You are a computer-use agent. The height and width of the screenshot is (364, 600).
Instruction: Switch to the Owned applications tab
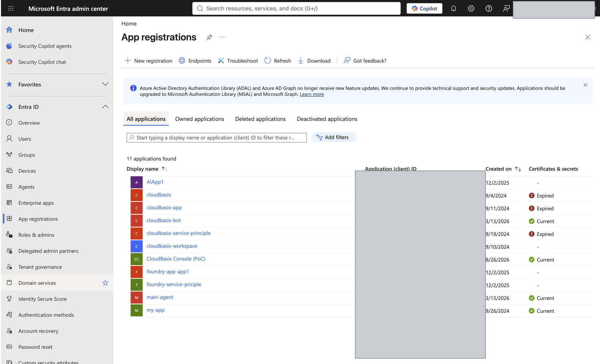point(200,119)
